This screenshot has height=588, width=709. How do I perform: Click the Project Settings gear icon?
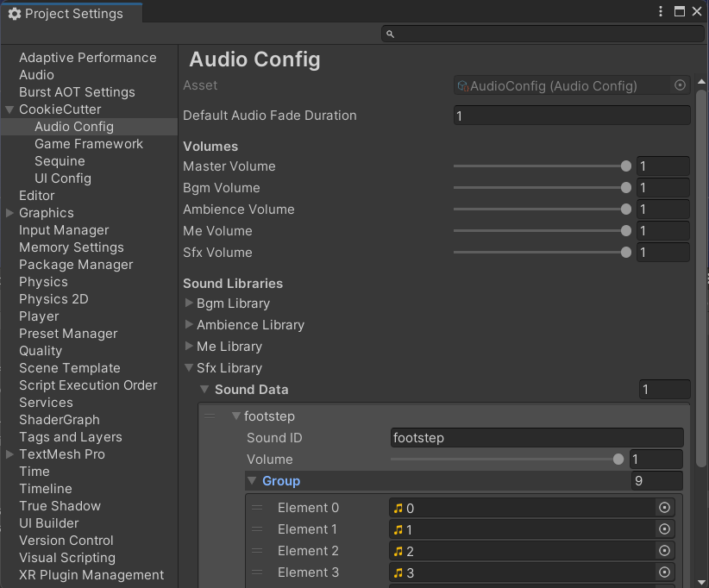[15, 14]
